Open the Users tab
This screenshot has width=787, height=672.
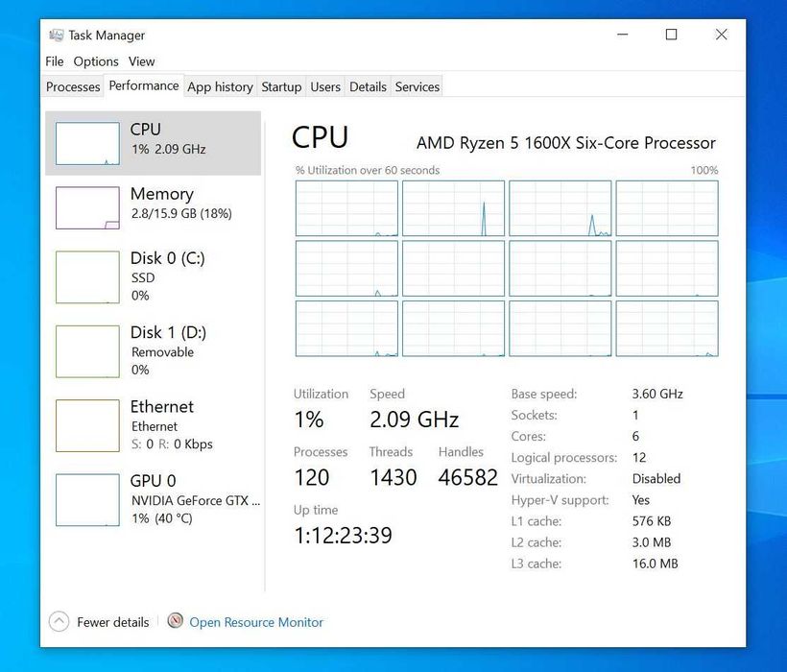click(325, 86)
